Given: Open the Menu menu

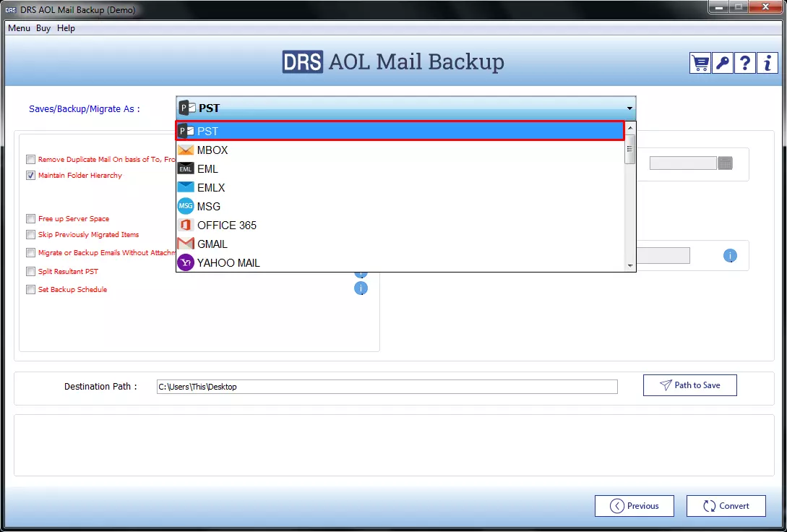Looking at the screenshot, I should [x=19, y=28].
